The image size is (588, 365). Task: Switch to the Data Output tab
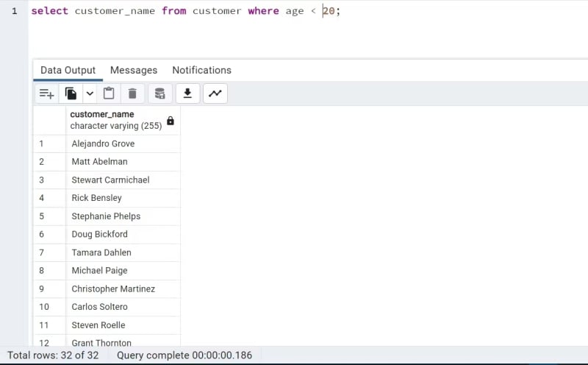tap(68, 70)
